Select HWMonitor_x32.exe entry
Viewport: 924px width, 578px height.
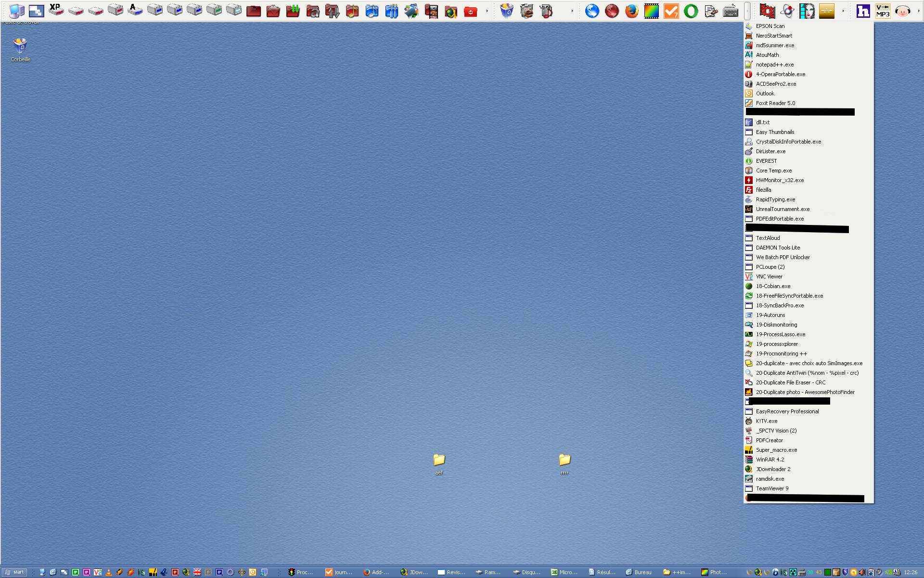(x=808, y=180)
